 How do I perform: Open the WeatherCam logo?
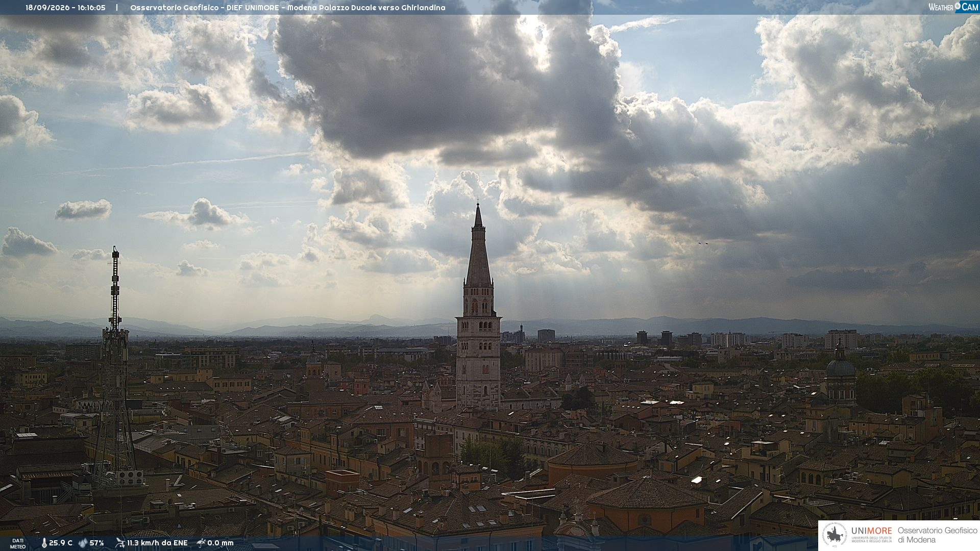[x=953, y=7]
